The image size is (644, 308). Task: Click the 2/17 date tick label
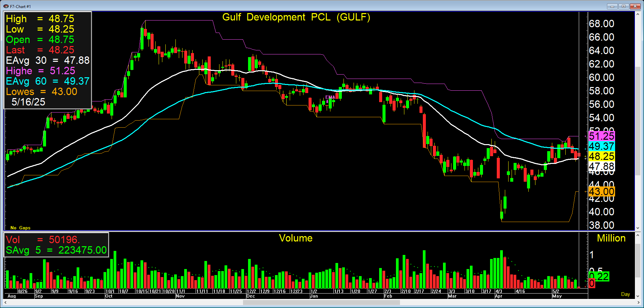pos(419,291)
